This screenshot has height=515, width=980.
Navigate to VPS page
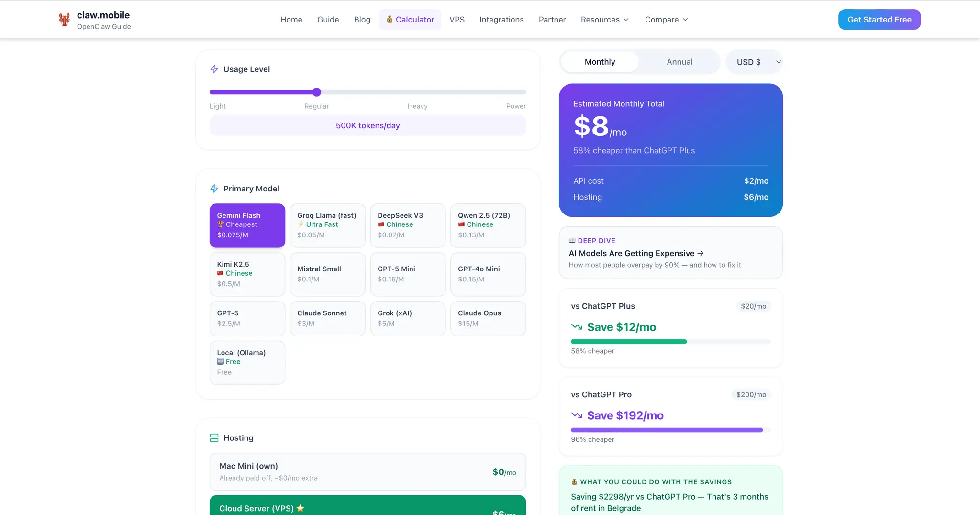(457, 20)
